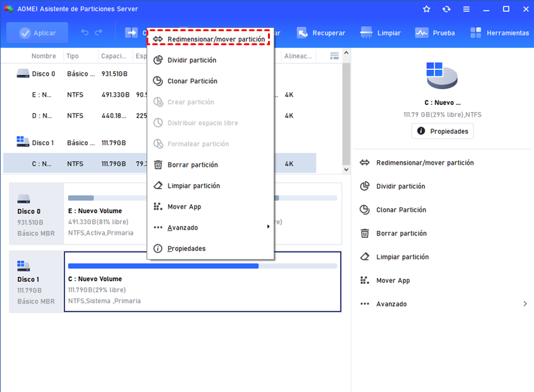
Task: Click the resize arrows icon in right panel
Action: tap(365, 163)
